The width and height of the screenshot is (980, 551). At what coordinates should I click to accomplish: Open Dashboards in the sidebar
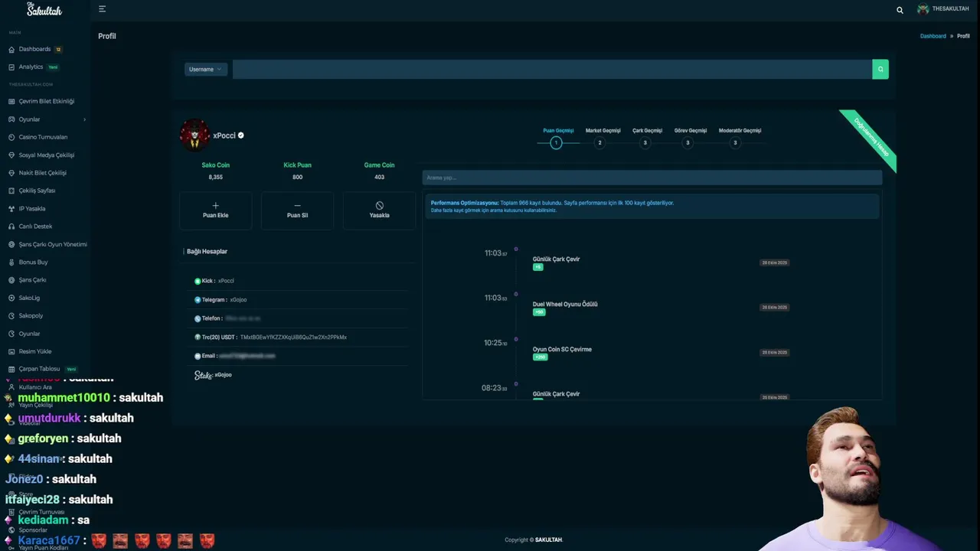pyautogui.click(x=35, y=49)
